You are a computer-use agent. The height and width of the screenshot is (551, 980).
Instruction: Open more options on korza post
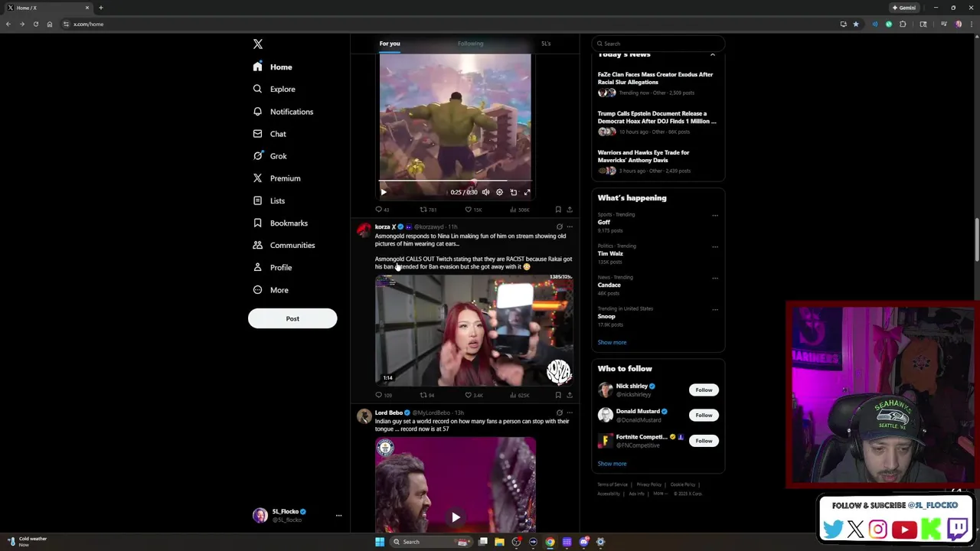click(569, 227)
